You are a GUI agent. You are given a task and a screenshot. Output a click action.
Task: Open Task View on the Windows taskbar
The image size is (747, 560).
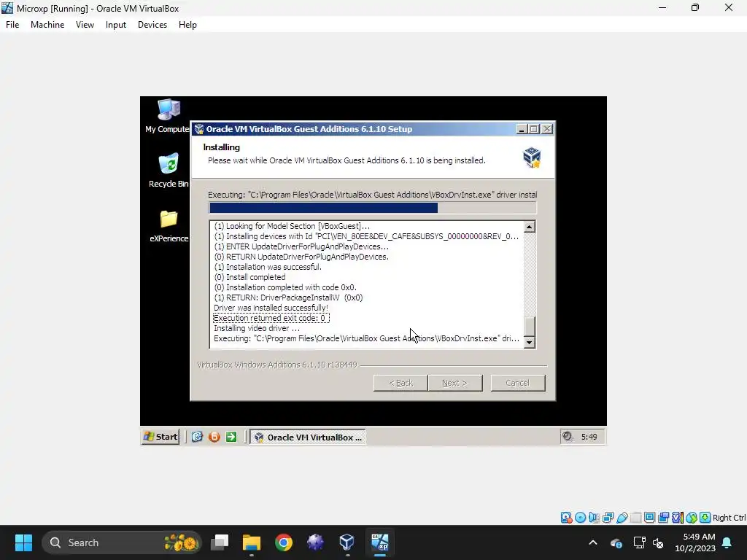[x=220, y=542]
